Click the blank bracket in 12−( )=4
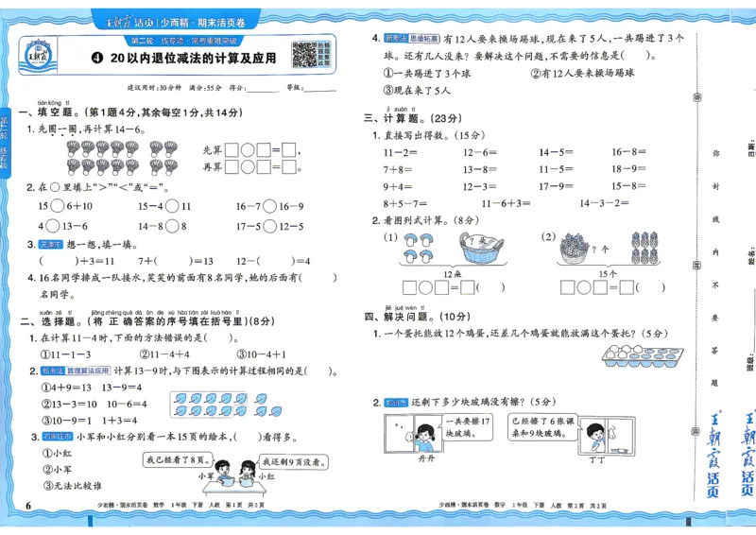Viewport: 756px width, 535px height. 275,261
